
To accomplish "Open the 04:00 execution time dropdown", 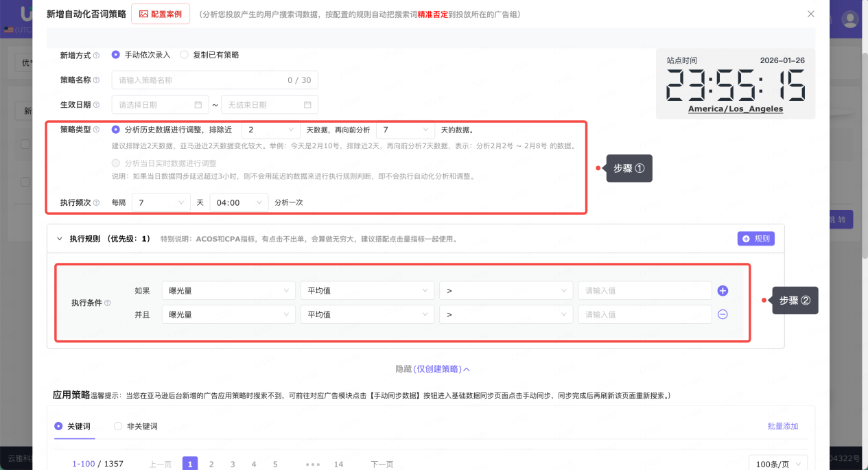I will point(239,202).
